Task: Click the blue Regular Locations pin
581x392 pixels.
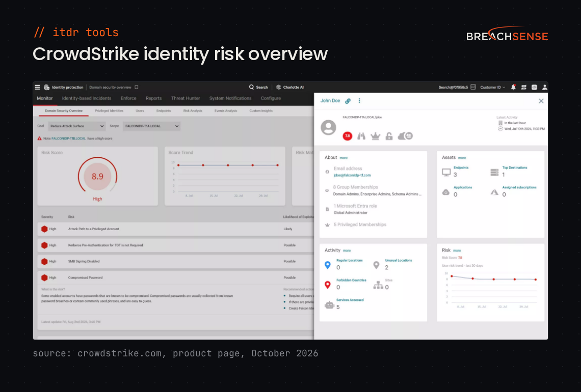Action: point(328,265)
